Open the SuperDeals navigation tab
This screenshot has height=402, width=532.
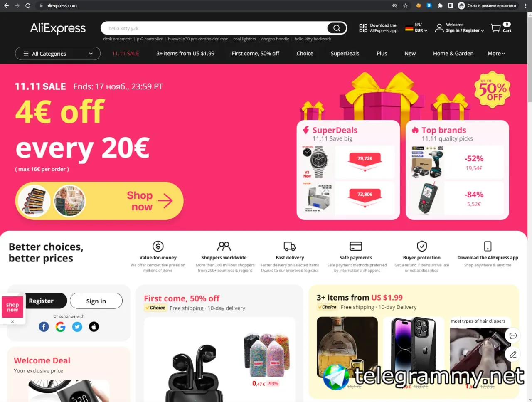tap(345, 54)
